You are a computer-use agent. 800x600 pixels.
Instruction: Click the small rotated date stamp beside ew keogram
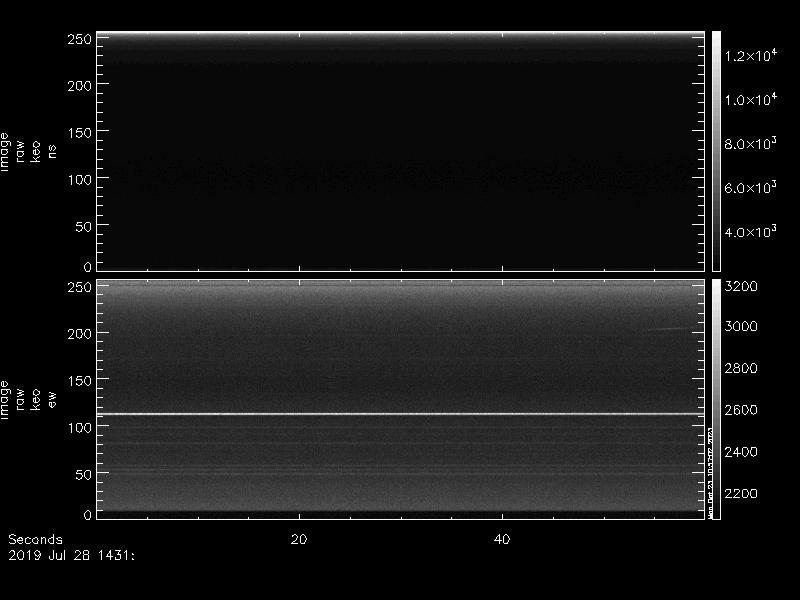tap(709, 472)
